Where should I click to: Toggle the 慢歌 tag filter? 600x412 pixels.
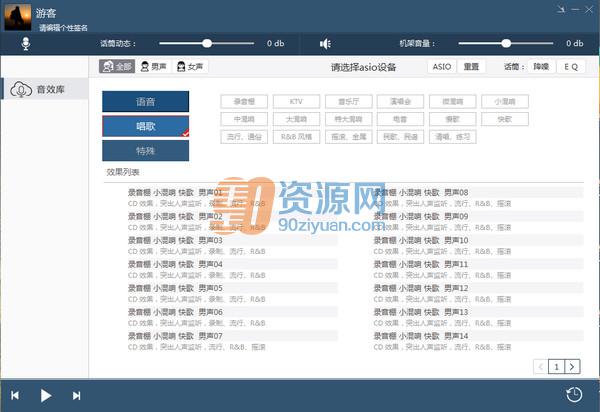coord(453,119)
